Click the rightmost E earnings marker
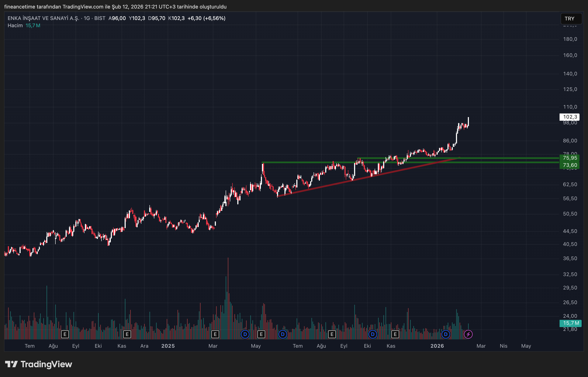Image resolution: width=588 pixels, height=377 pixels. 395,334
